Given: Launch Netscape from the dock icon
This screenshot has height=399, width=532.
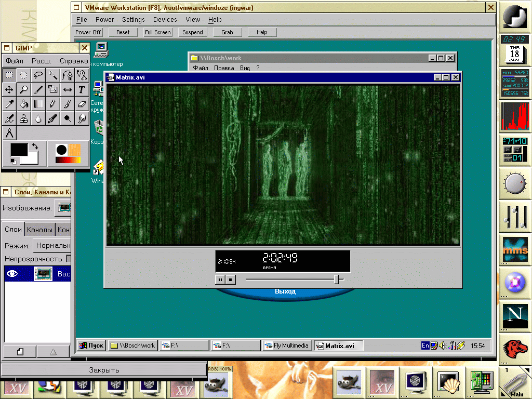Looking at the screenshot, I should pyautogui.click(x=515, y=316).
